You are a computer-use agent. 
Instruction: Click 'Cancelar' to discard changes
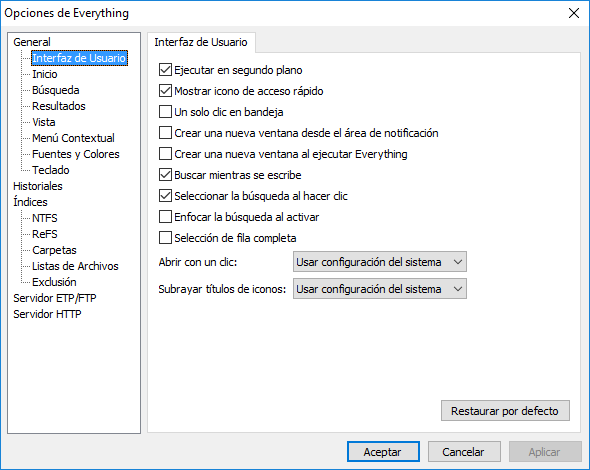(464, 452)
